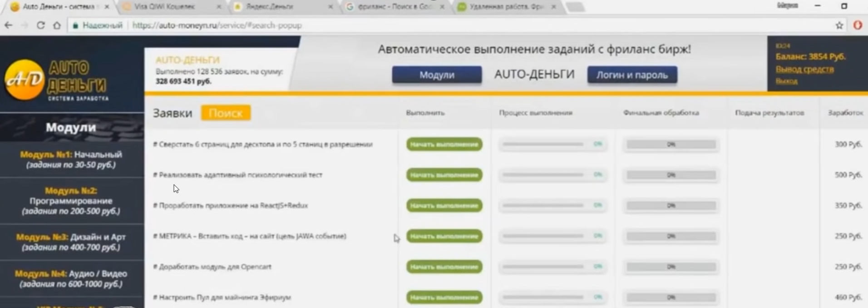Click final processing bar of Opencart row
The image size is (868, 308).
click(x=671, y=267)
